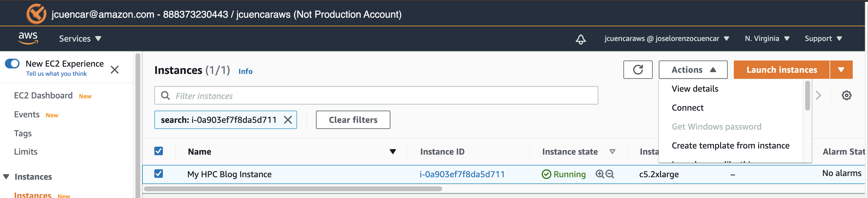
Task: Dismiss the New EC2 Experience banner
Action: [115, 70]
